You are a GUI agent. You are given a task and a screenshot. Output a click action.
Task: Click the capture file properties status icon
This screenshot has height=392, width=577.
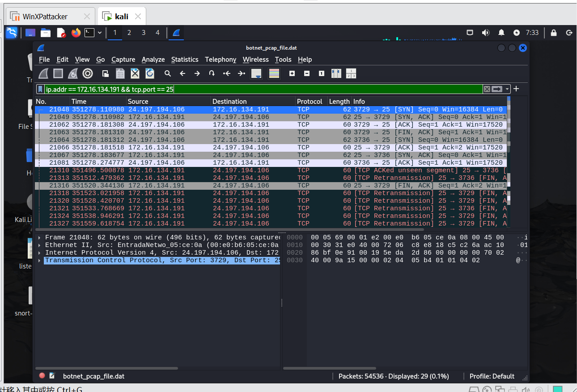pos(52,376)
